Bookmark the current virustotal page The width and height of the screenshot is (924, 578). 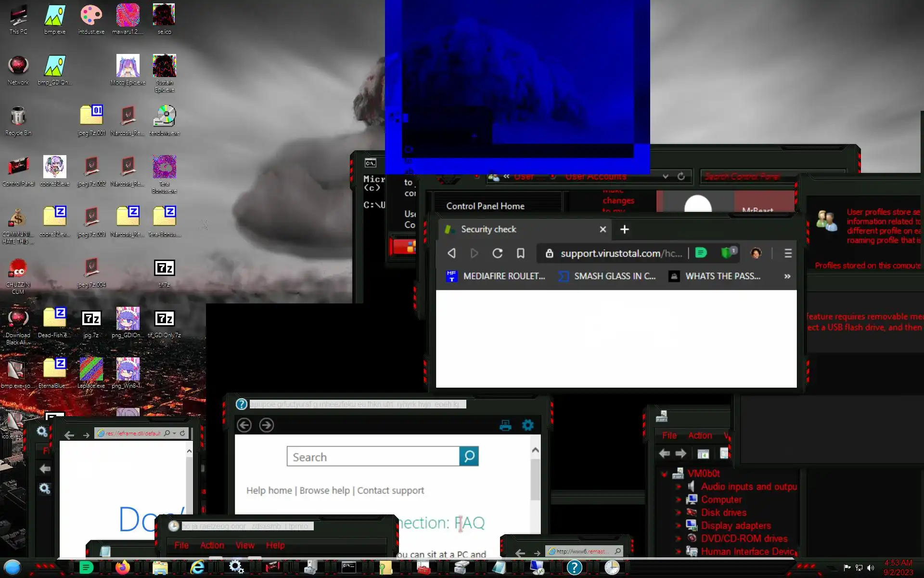click(520, 253)
